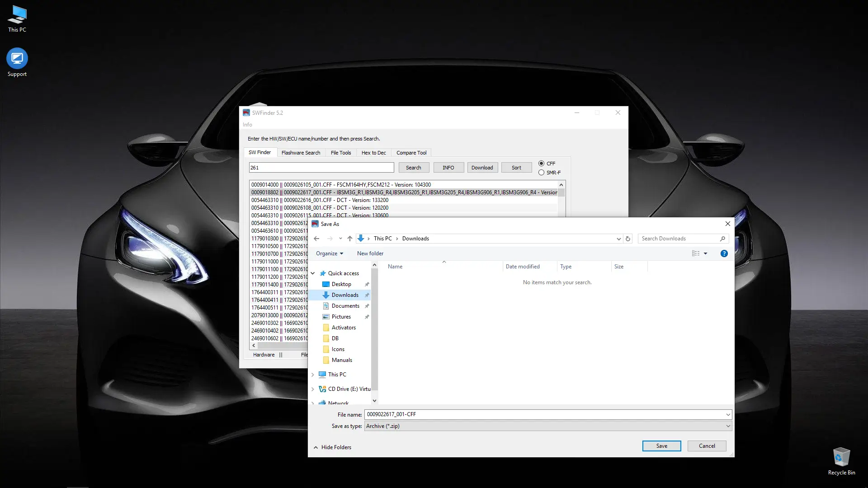The width and height of the screenshot is (868, 488).
Task: Click the Search Downloads magnifier icon
Action: pos(722,239)
